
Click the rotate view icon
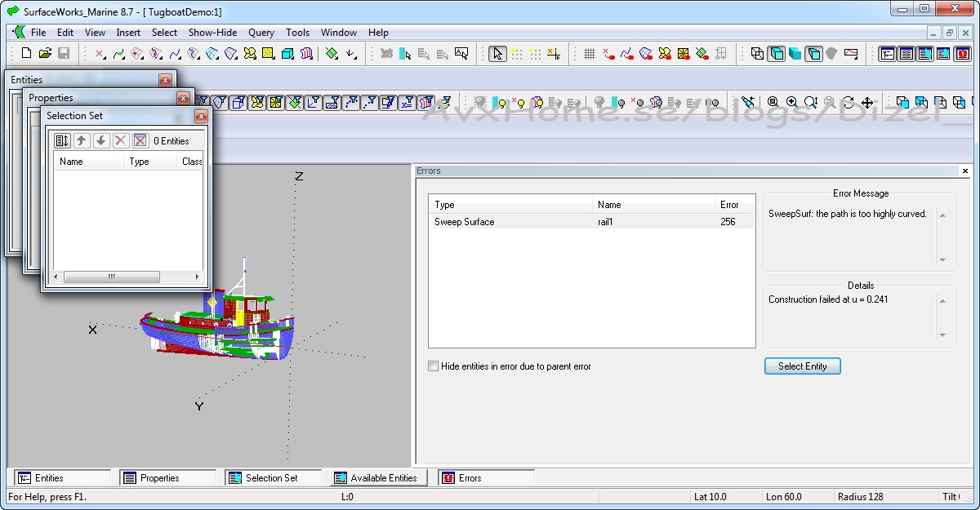point(848,103)
